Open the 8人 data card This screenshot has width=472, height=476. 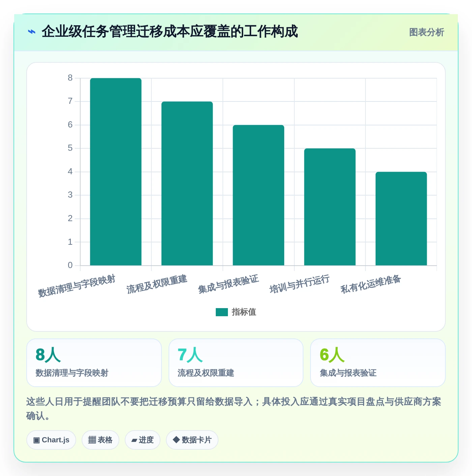(94, 363)
